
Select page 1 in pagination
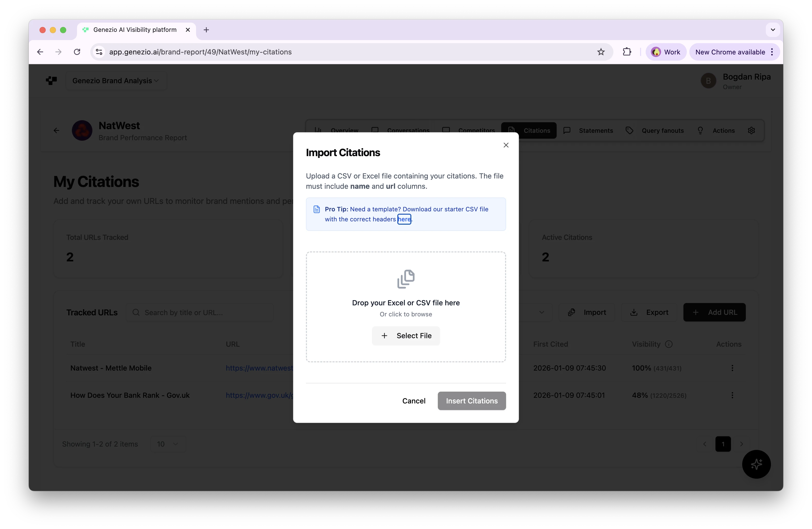[723, 444]
